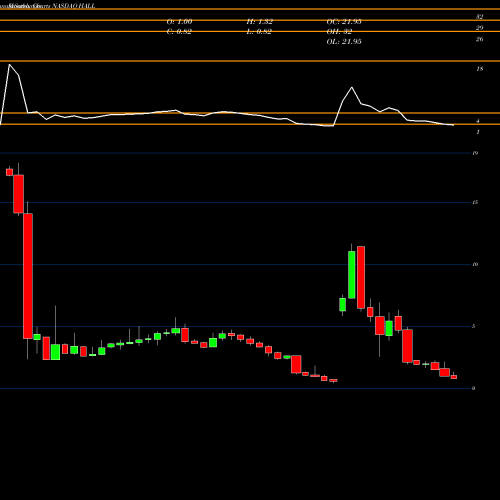The width and height of the screenshot is (500, 500).
Task: Click the upper chart axis label "29"
Action: pyautogui.click(x=479, y=28)
